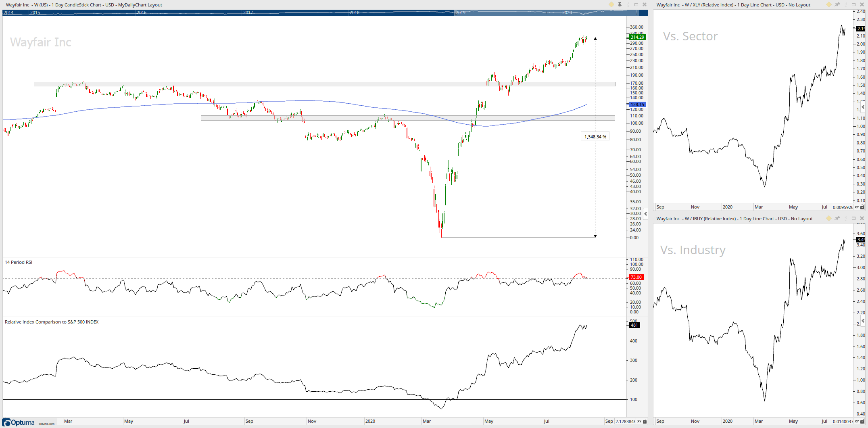Click the 360.00 price label on the main price scale
The height and width of the screenshot is (428, 868).
click(636, 27)
